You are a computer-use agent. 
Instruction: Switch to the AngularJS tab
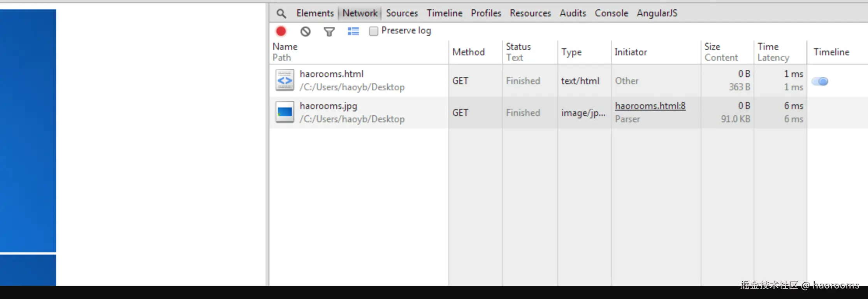[x=657, y=13]
